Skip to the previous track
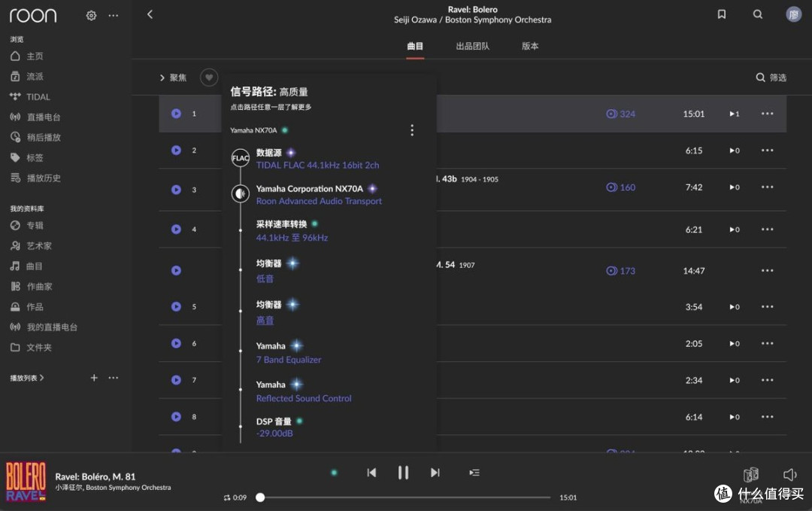This screenshot has width=812, height=511. pos(371,472)
